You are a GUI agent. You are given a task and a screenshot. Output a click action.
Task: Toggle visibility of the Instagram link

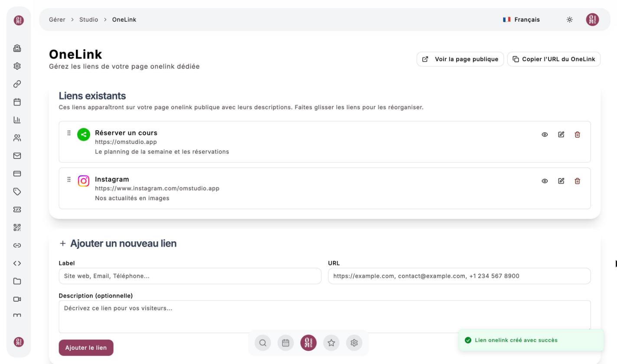[x=545, y=181]
